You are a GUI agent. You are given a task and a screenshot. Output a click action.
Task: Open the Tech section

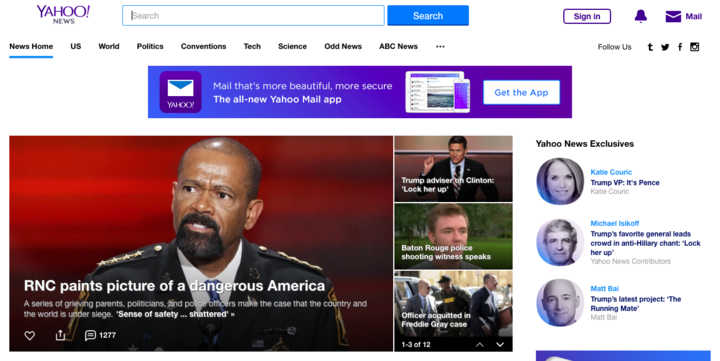click(252, 46)
